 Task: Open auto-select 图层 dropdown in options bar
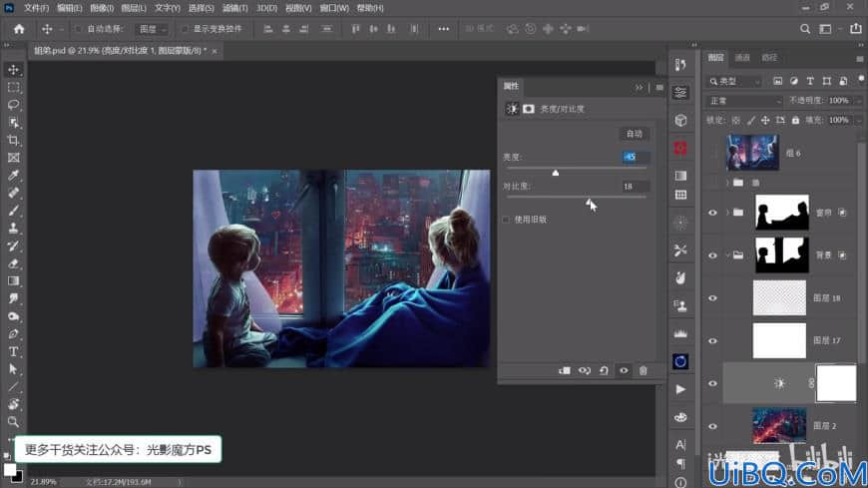coord(152,29)
